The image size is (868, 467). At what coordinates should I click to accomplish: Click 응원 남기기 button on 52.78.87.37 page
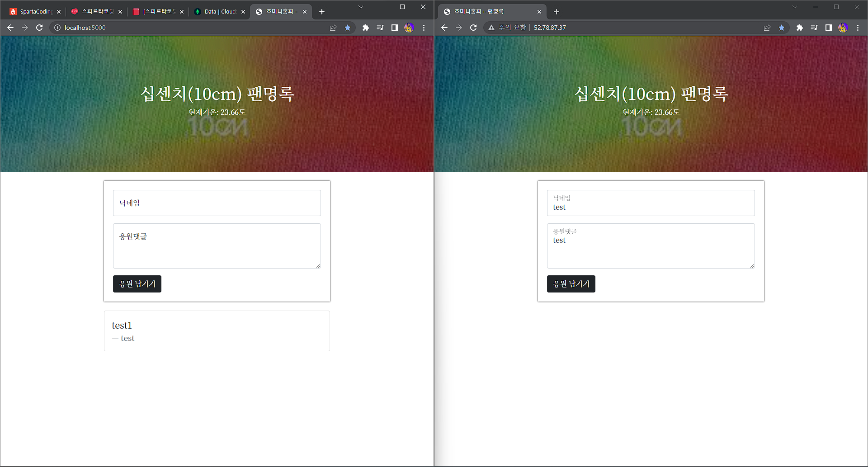click(571, 284)
